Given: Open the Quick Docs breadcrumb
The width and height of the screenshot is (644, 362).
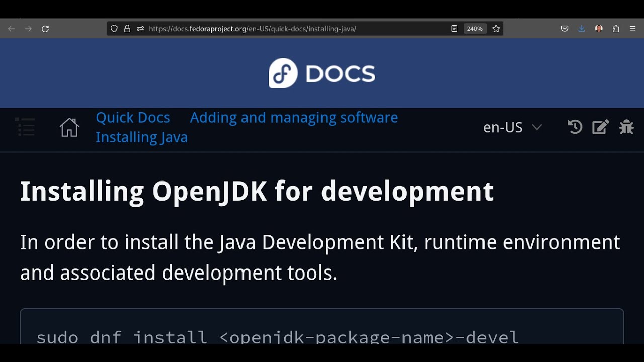Looking at the screenshot, I should click(133, 118).
